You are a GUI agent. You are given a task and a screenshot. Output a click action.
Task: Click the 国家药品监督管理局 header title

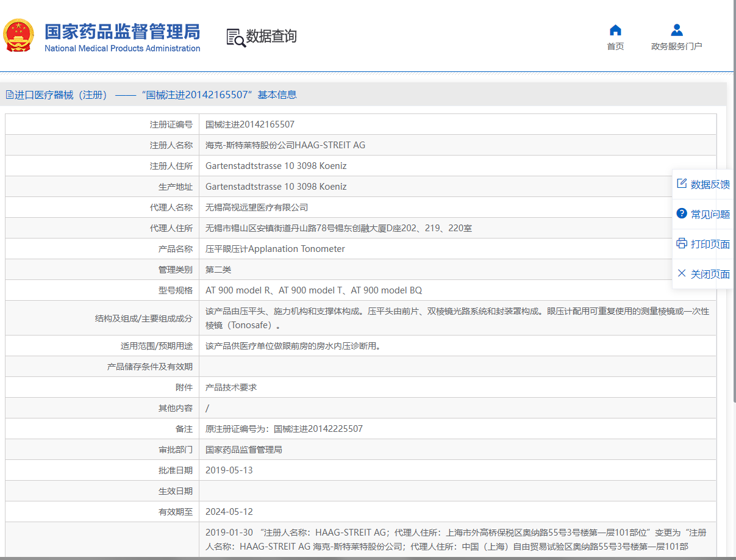122,31
